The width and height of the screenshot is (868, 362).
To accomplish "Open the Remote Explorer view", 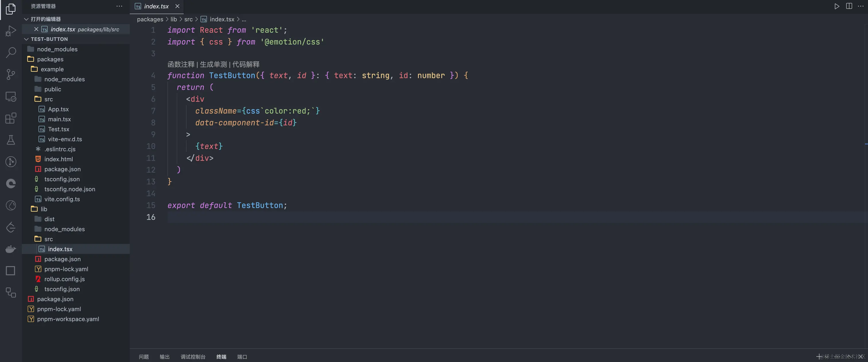I will point(11,97).
